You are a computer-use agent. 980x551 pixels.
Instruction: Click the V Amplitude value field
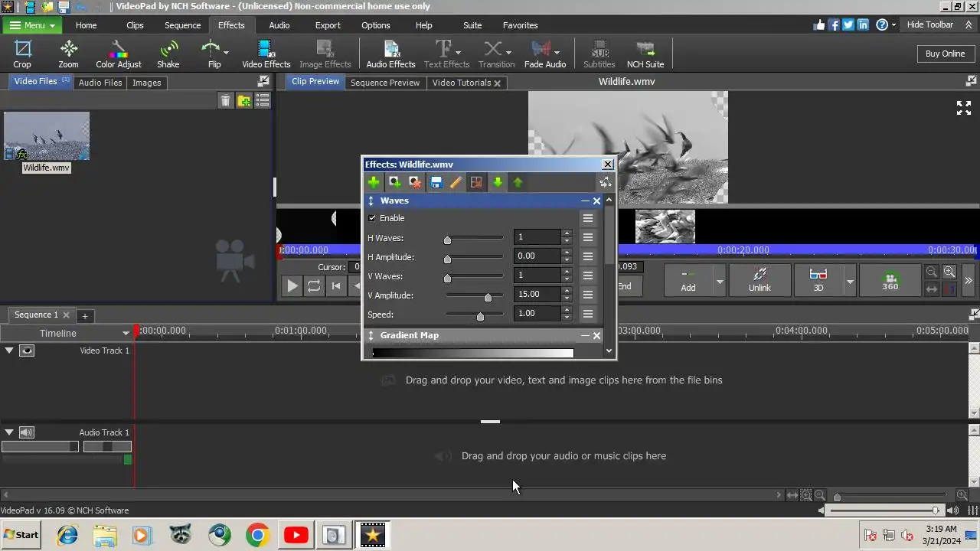pyautogui.click(x=537, y=295)
